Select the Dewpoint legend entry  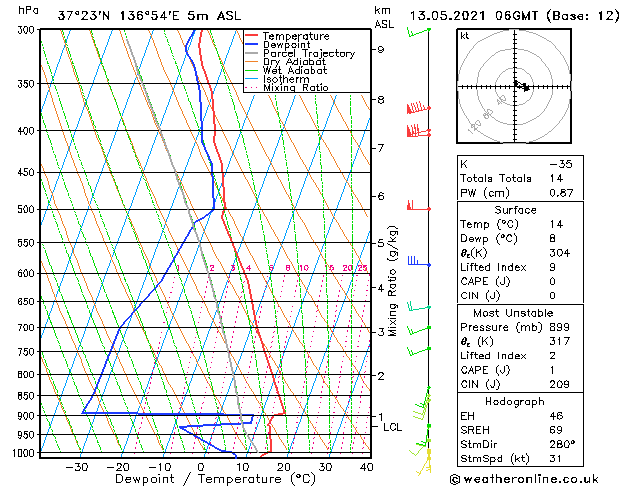[x=289, y=45]
